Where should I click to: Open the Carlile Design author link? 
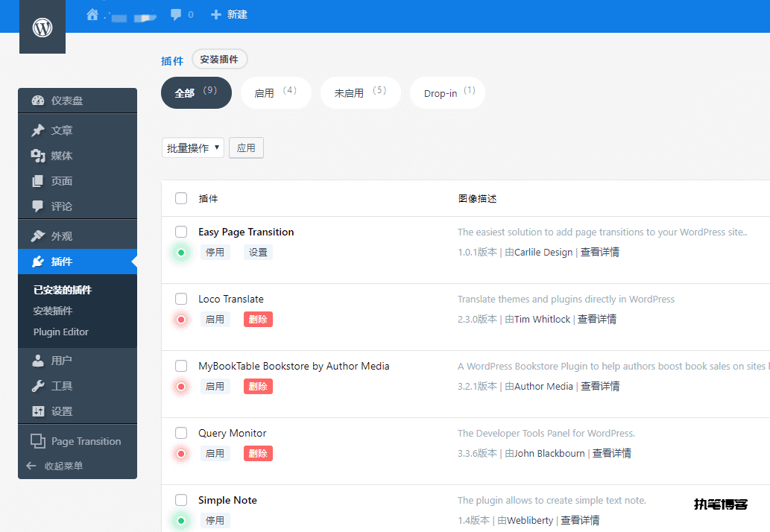click(x=543, y=253)
